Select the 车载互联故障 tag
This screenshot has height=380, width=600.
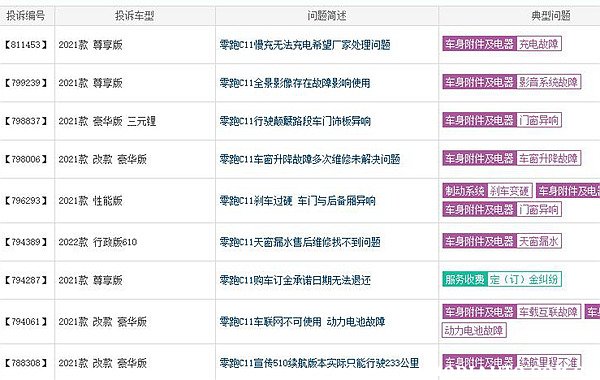[x=548, y=312]
